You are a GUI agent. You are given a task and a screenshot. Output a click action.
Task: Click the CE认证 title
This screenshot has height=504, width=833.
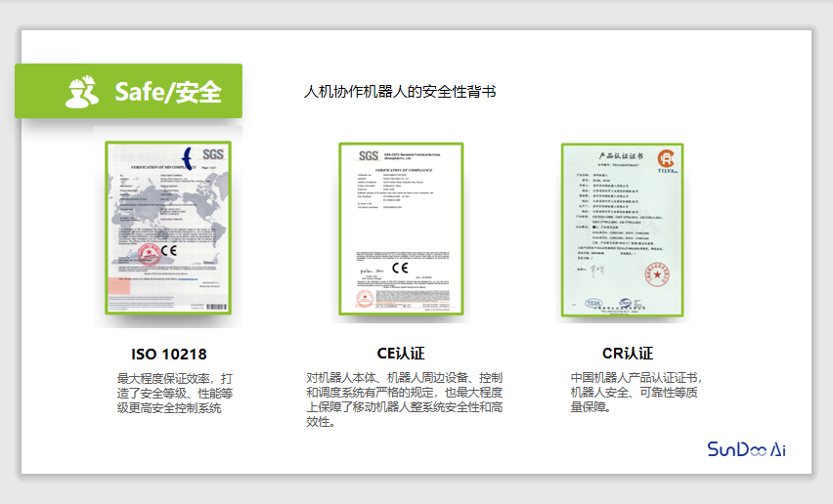(400, 354)
